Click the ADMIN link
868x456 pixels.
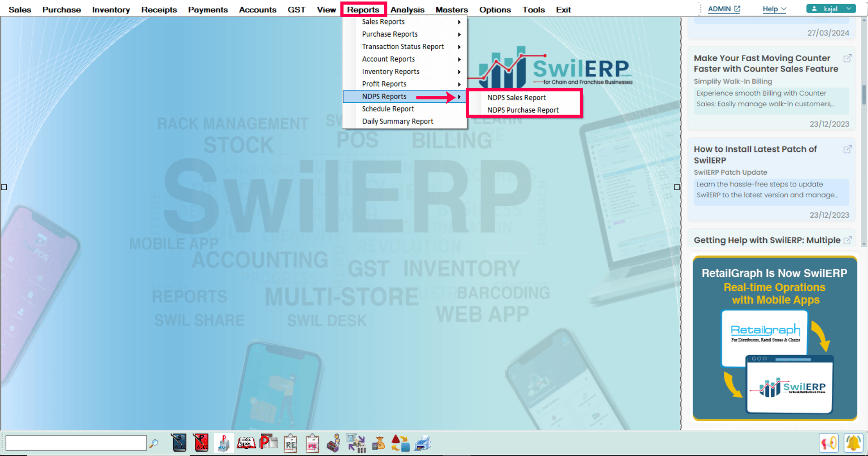coord(719,9)
